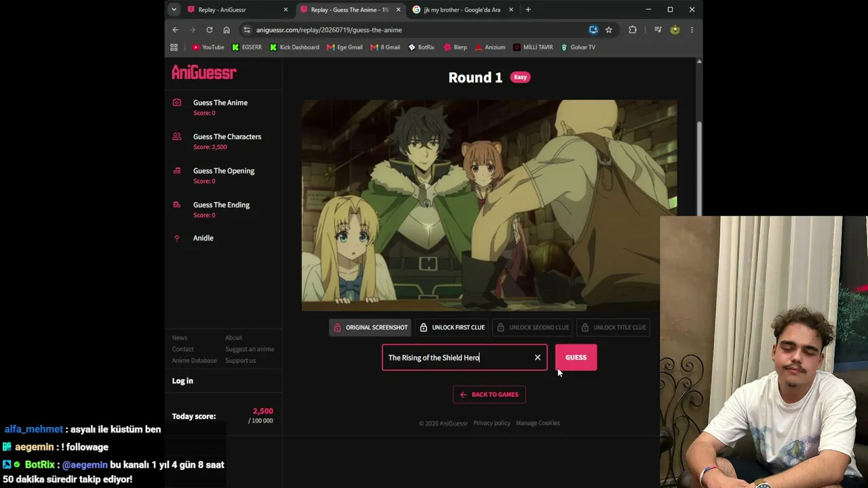Open the Privacy policy link
The height and width of the screenshot is (488, 868).
point(492,423)
